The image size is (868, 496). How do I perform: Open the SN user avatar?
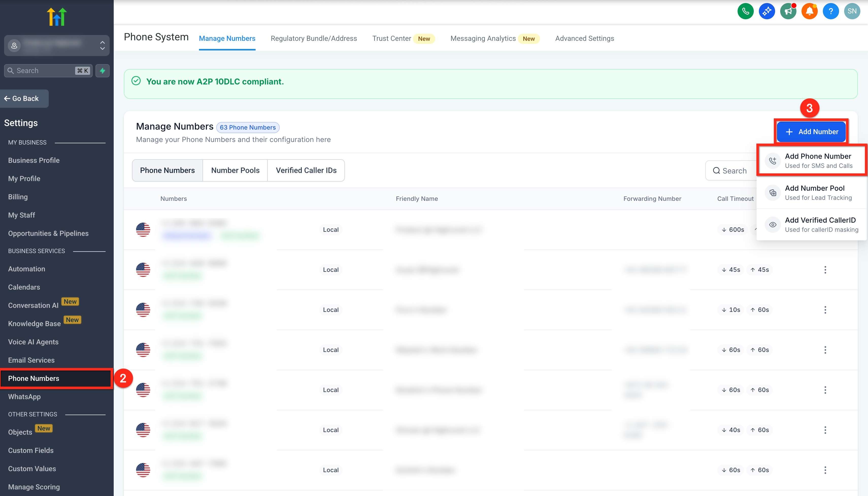point(852,11)
